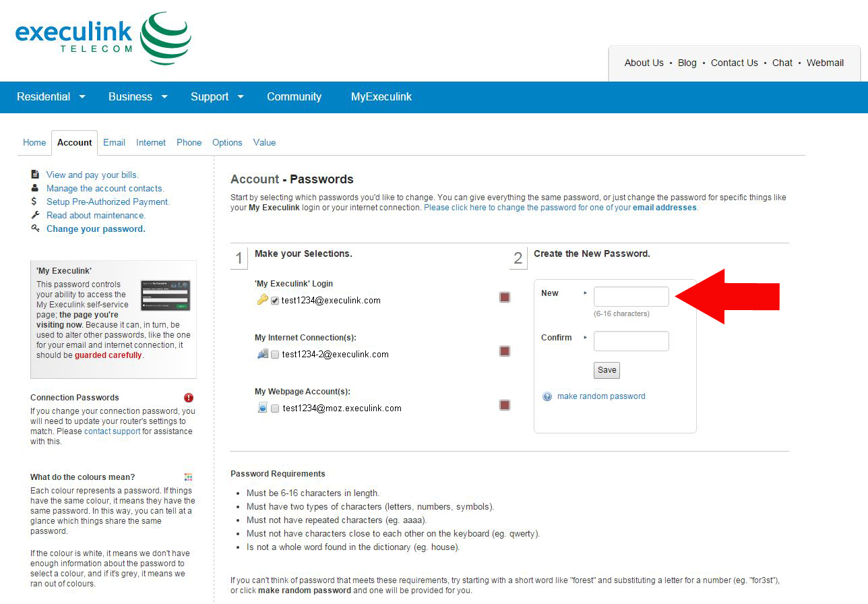Switch to the Home tab
The height and width of the screenshot is (604, 868).
click(34, 142)
